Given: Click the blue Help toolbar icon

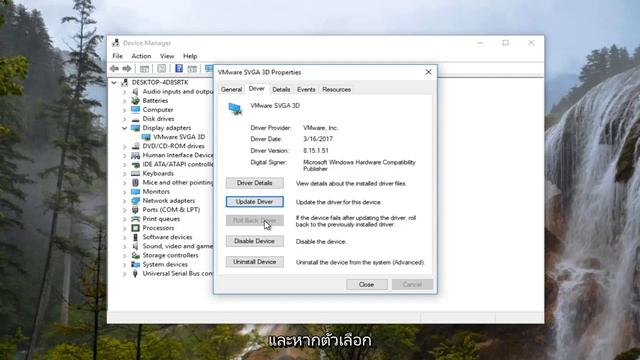Looking at the screenshot, I should pos(179,69).
